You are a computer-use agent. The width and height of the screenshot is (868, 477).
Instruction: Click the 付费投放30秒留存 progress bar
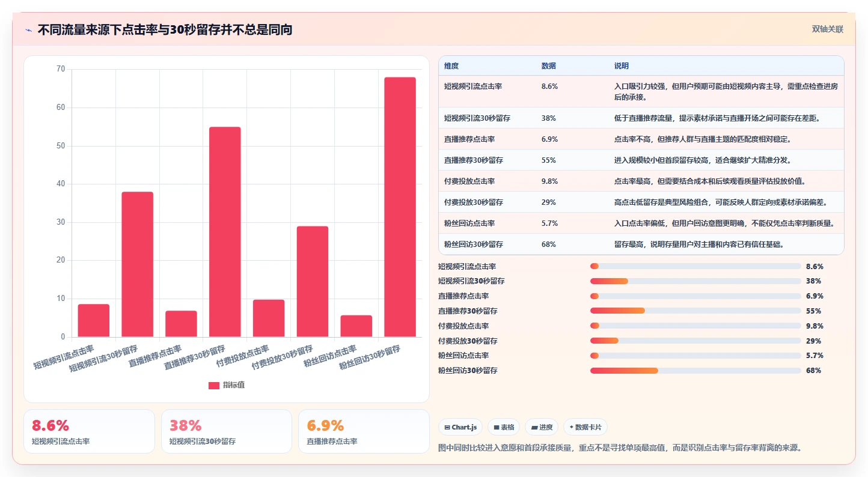point(695,341)
